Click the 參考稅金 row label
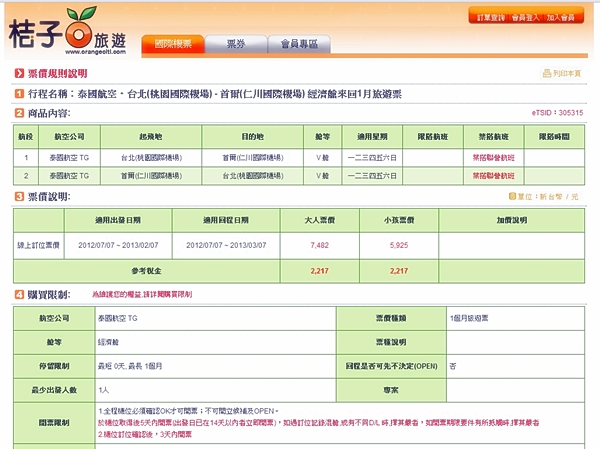Screen dimensions: 600x449 click(x=146, y=271)
